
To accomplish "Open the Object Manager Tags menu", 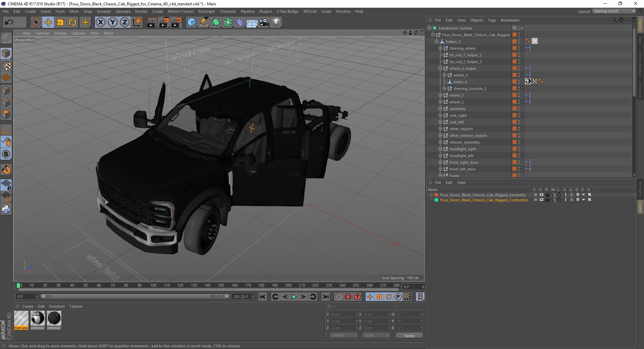I will point(492,20).
